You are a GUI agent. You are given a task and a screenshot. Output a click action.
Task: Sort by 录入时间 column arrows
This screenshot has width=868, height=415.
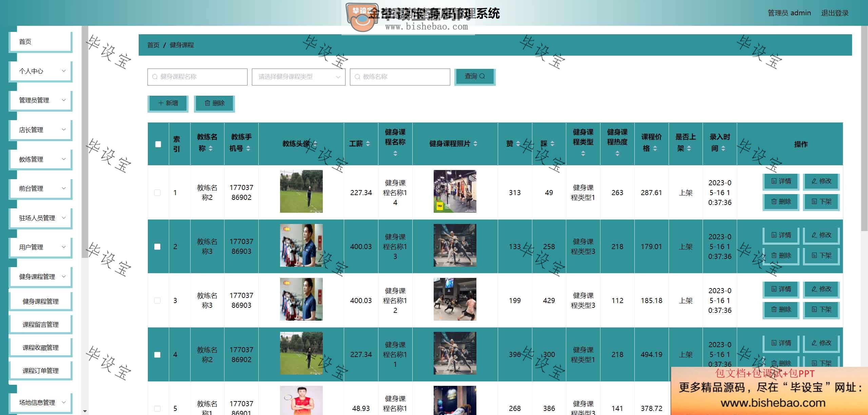tap(723, 149)
